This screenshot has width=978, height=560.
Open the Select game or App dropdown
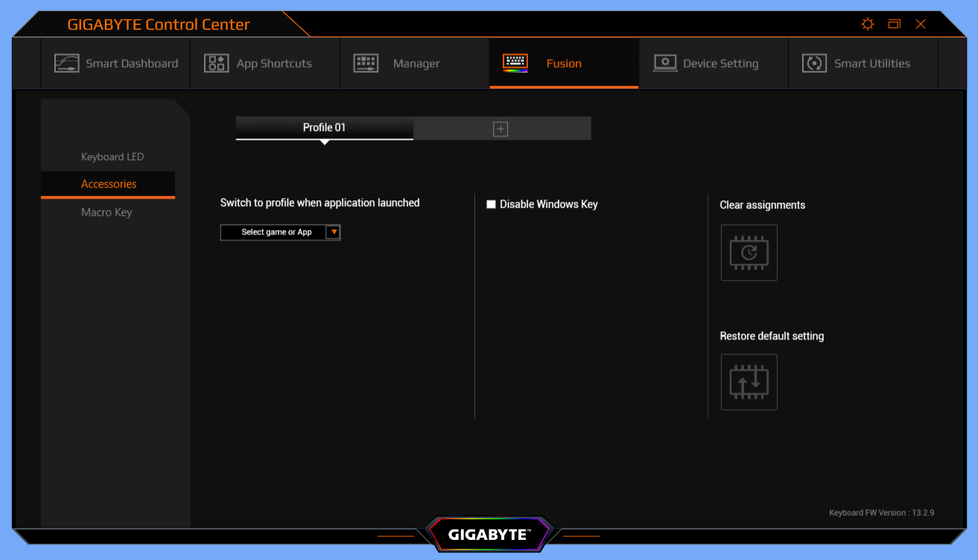tap(280, 232)
